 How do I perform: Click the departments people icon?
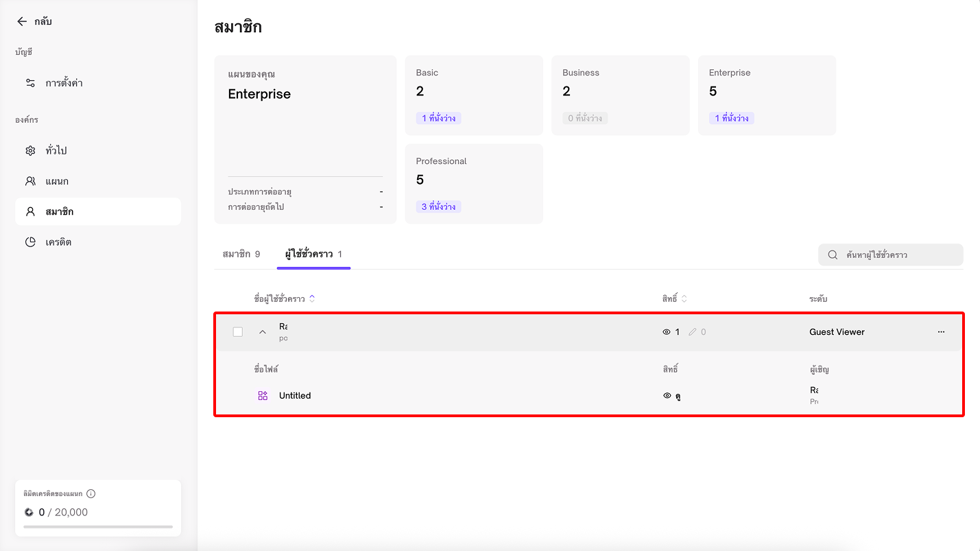pos(30,181)
